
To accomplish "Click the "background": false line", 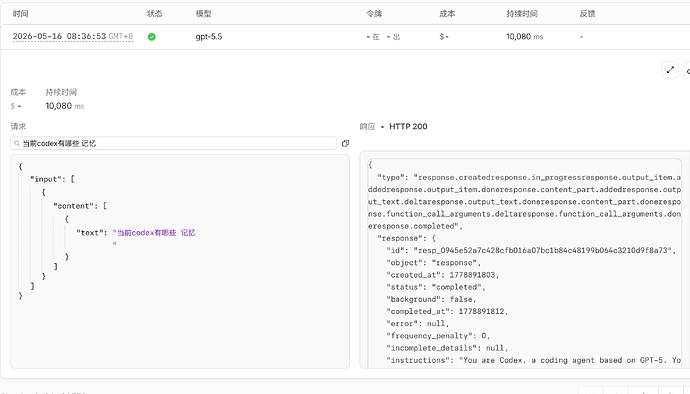I will pos(431,299).
